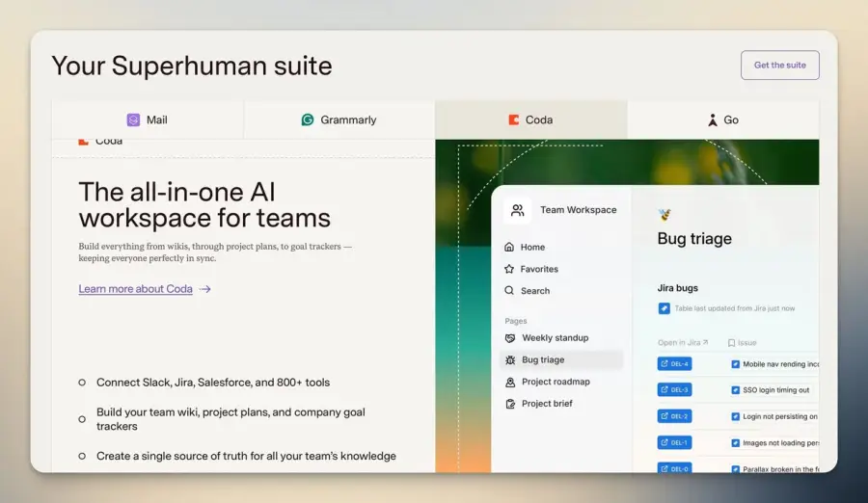Toggle checkbox for Login not persisting
The image size is (868, 503).
[x=735, y=416]
